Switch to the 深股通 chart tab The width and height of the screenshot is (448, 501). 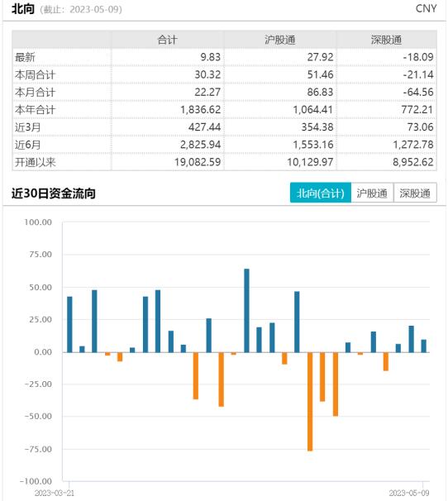(x=415, y=193)
